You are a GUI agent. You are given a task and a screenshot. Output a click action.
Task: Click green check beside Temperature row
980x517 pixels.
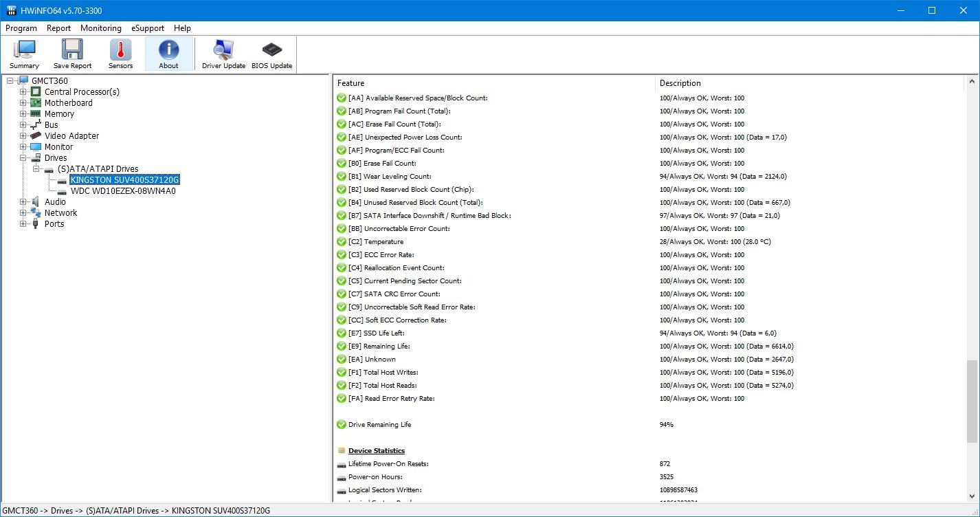point(342,242)
